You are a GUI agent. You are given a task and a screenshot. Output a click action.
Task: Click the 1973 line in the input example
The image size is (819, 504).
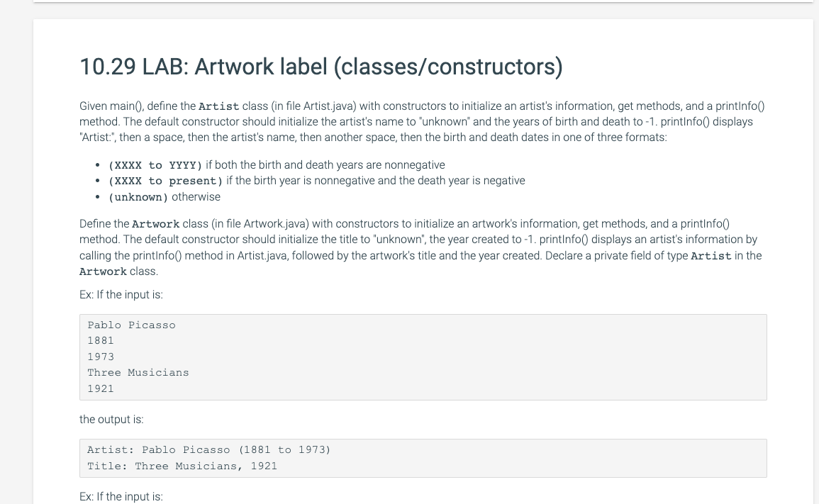coord(100,357)
